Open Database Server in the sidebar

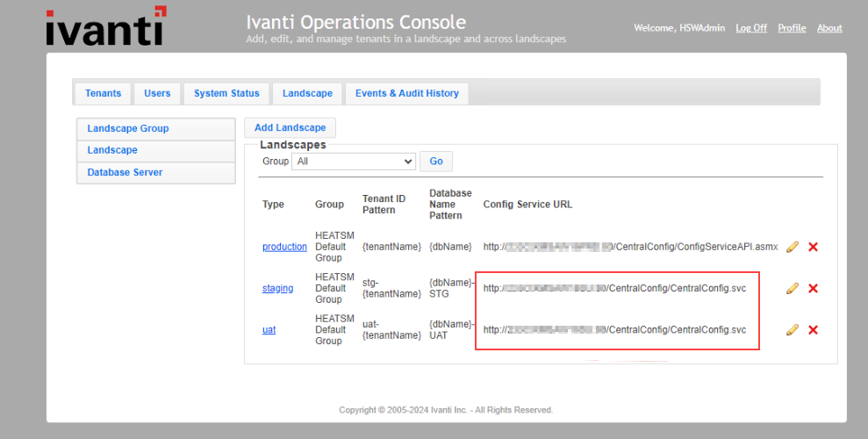pos(125,173)
